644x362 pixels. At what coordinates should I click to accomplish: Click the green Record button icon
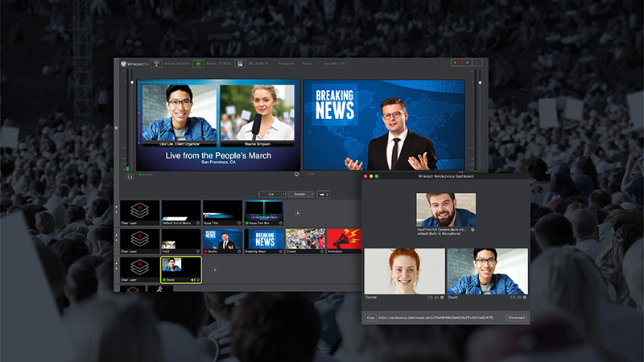click(x=198, y=64)
